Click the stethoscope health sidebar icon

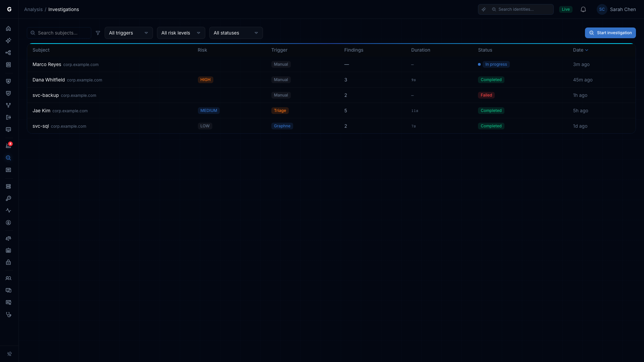tap(8, 314)
